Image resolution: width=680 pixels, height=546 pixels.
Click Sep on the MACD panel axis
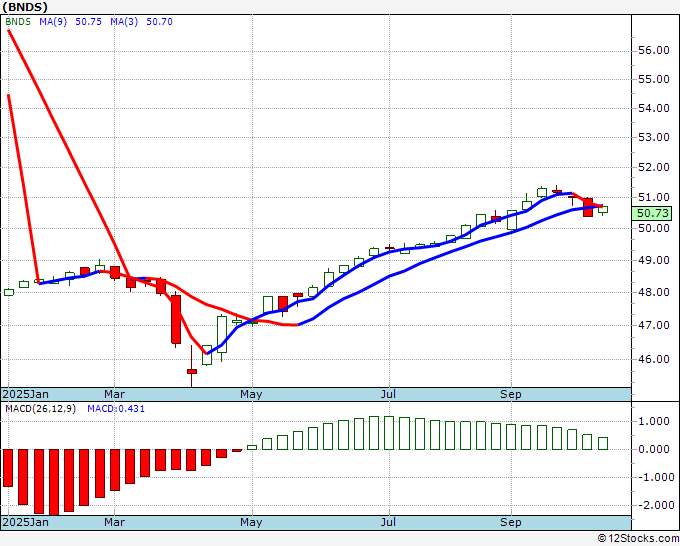click(x=511, y=522)
